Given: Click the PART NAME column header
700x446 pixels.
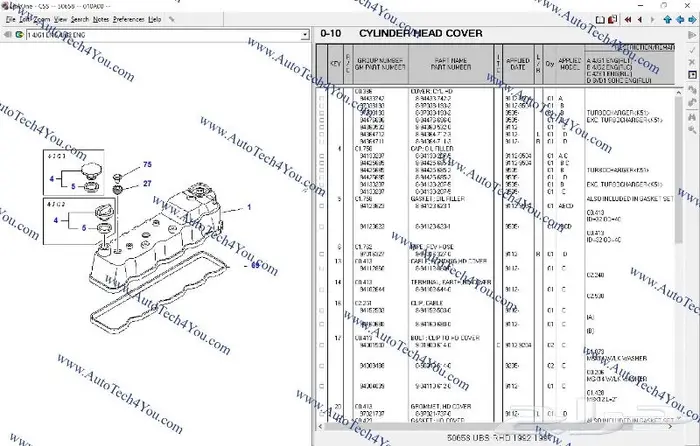Looking at the screenshot, I should point(451,65).
